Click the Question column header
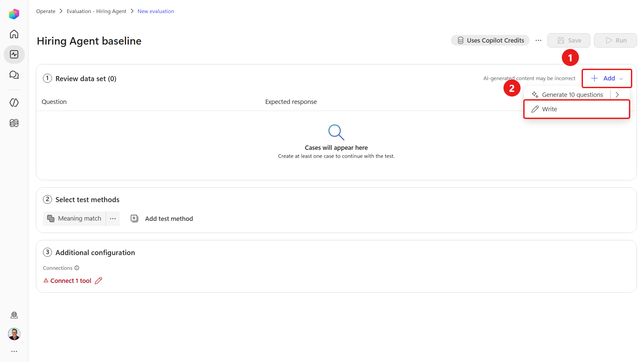The width and height of the screenshot is (644, 362). click(54, 102)
